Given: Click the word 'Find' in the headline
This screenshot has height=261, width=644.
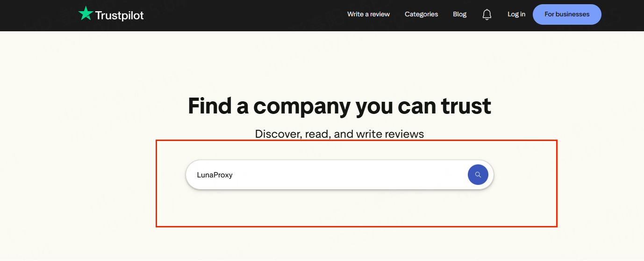Looking at the screenshot, I should [209, 106].
